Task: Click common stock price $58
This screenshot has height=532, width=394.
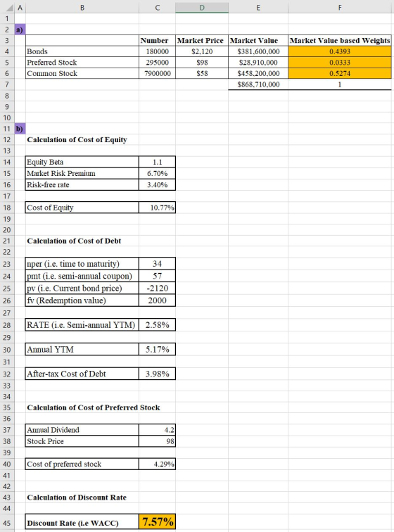Action: tap(202, 73)
